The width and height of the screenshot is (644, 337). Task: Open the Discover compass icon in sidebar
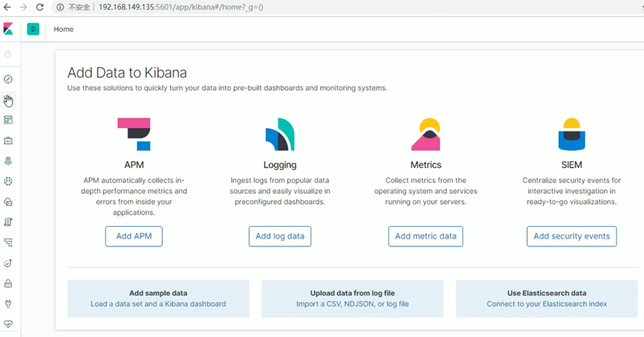pyautogui.click(x=8, y=79)
